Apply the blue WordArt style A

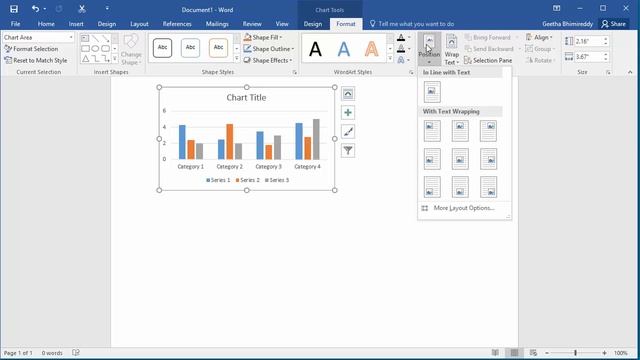click(344, 49)
